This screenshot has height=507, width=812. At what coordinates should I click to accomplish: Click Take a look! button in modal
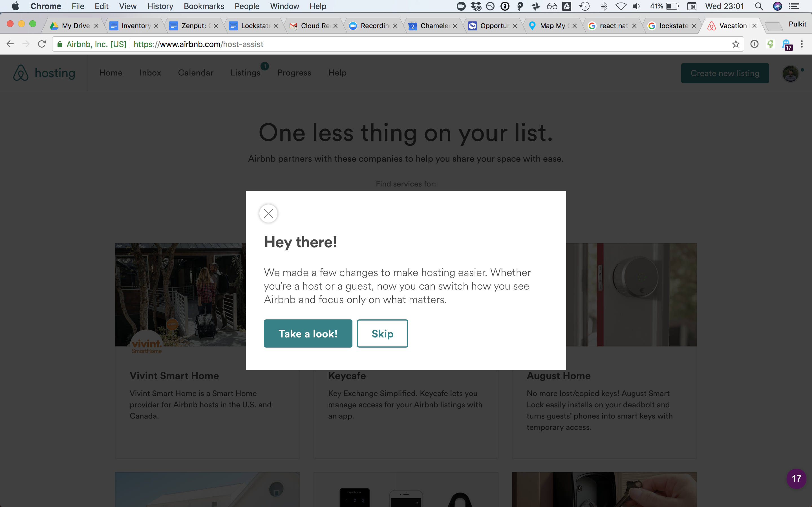(308, 333)
